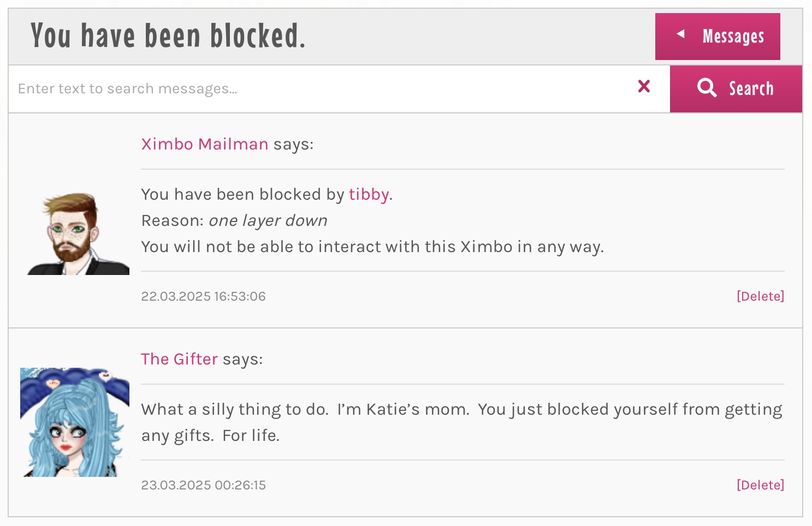Viewport: 812px width, 526px height.
Task: Click the 'You will not be able' notice line
Action: [x=372, y=247]
